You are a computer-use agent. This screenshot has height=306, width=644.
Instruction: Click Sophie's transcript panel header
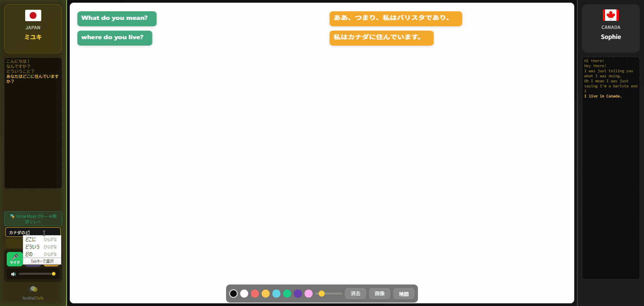point(610,37)
